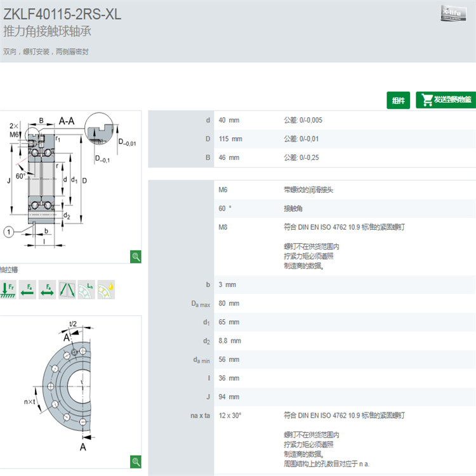Open magnifier on A-A section drawing
Screen dimensions: 476x476
pyautogui.click(x=136, y=256)
